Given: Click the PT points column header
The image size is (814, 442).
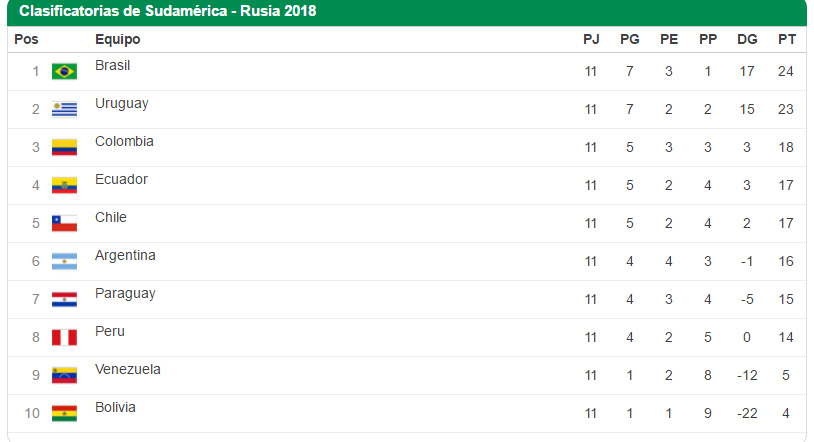Looking at the screenshot, I should [786, 40].
